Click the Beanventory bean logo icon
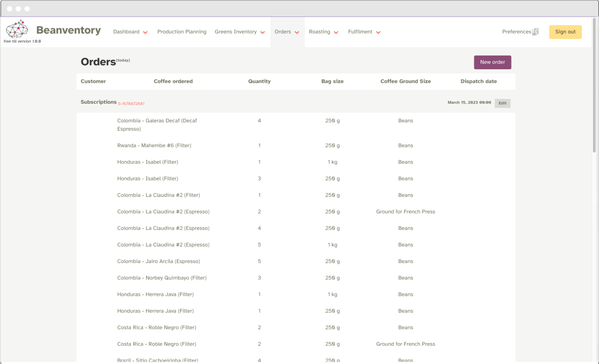This screenshot has width=599, height=364. pos(17,29)
